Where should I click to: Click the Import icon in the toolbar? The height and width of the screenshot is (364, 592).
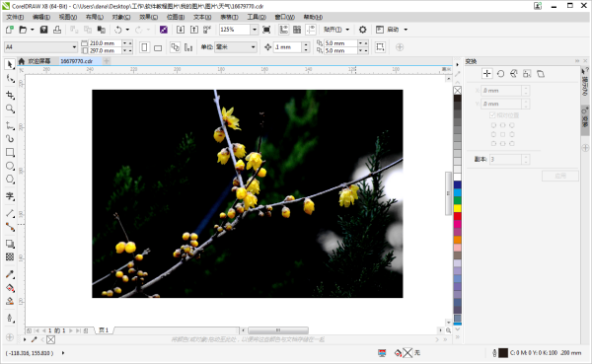[181, 30]
